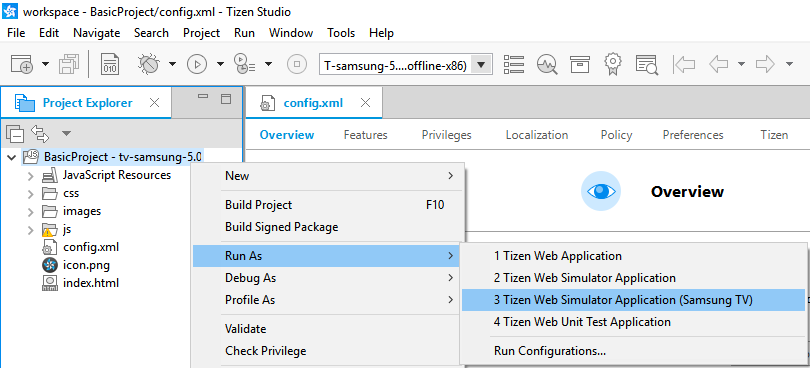Toggle Link with Editor icon
This screenshot has height=368, width=810.
pos(40,134)
